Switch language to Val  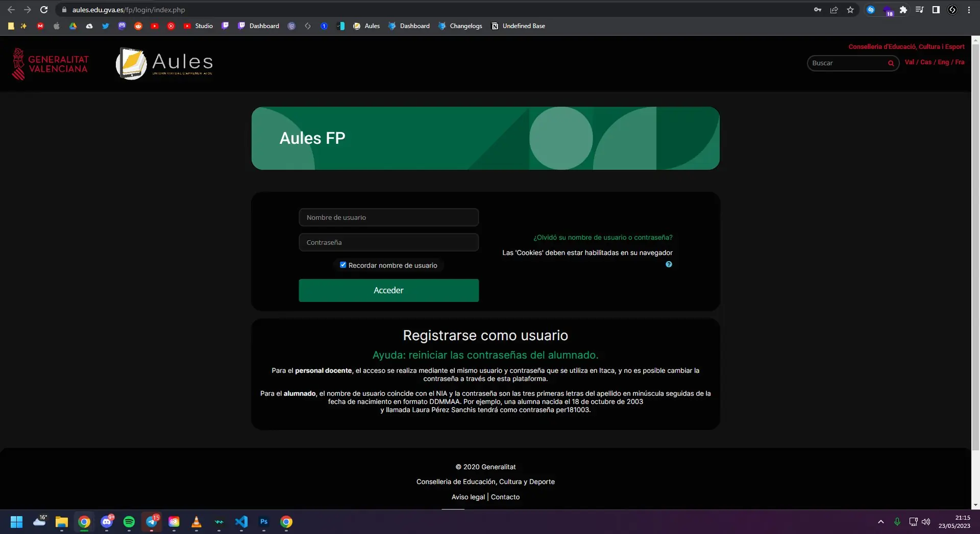point(910,62)
